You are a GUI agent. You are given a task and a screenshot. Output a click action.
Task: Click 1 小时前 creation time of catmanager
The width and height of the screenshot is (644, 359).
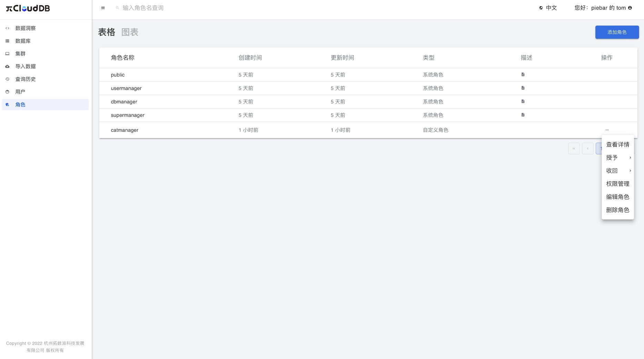coord(248,130)
